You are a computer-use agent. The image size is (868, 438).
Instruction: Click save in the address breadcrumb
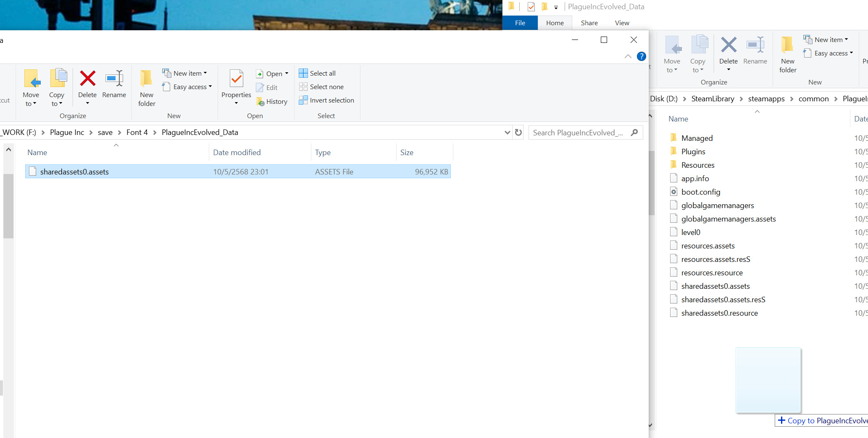[105, 132]
